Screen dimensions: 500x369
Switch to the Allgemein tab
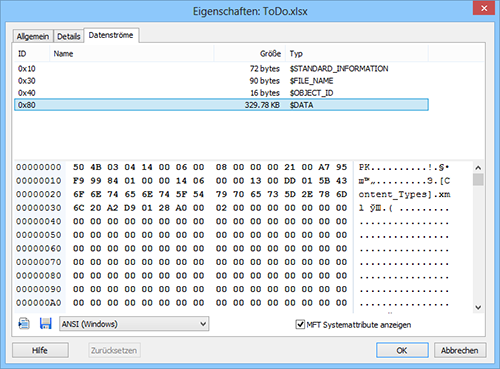point(33,36)
